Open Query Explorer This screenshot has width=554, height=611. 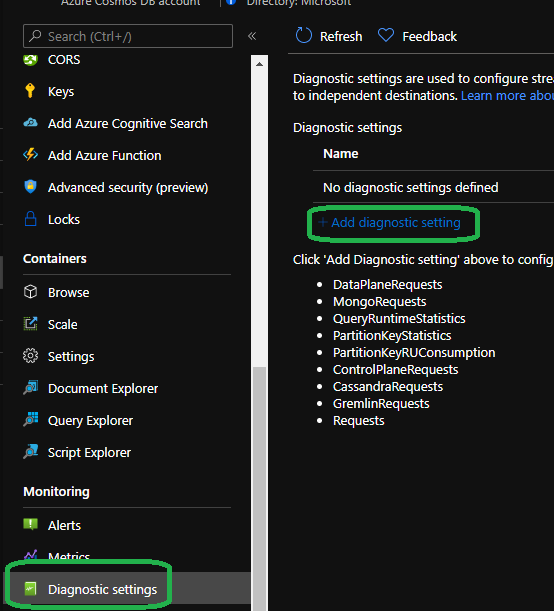point(90,421)
